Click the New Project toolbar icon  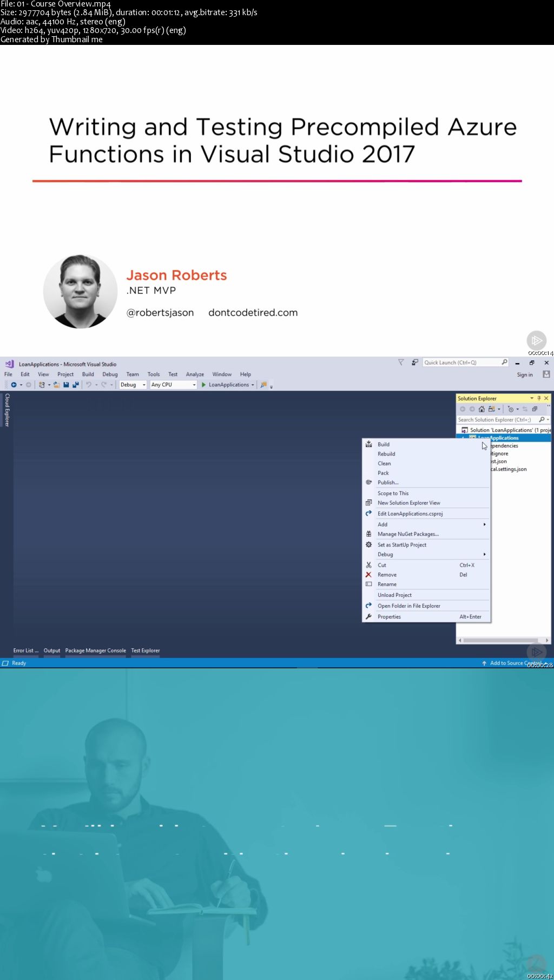pyautogui.click(x=42, y=385)
